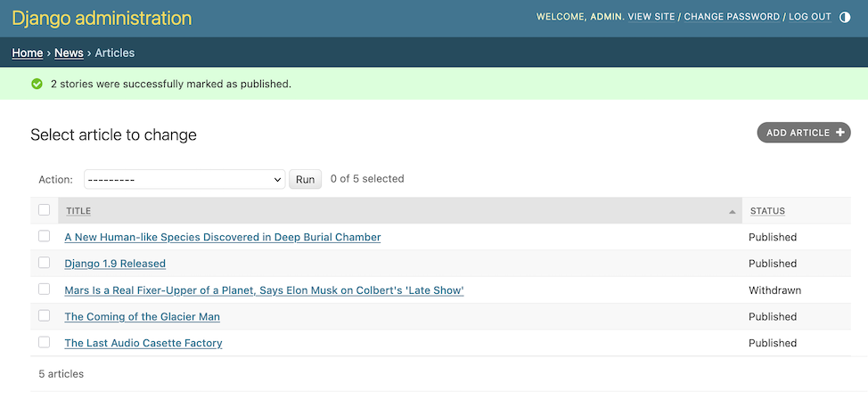Click the '5 articles' count text
This screenshot has width=868, height=399.
pos(61,374)
